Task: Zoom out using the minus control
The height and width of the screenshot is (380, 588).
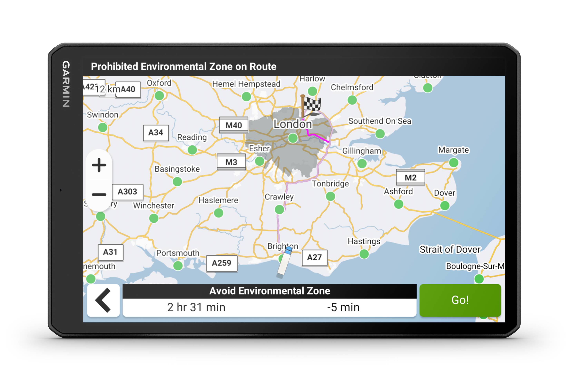Action: coord(99,194)
